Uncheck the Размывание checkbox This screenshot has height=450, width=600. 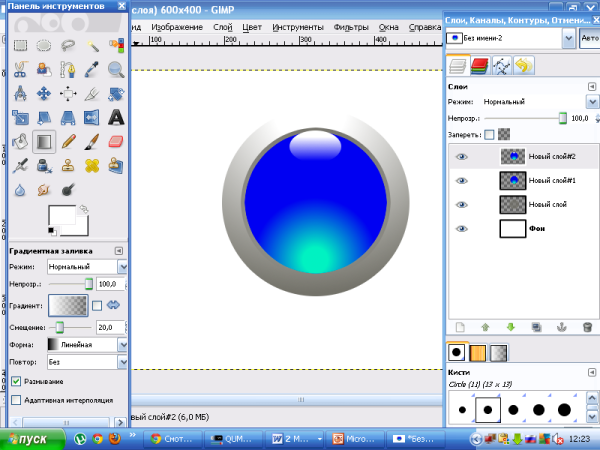16,381
